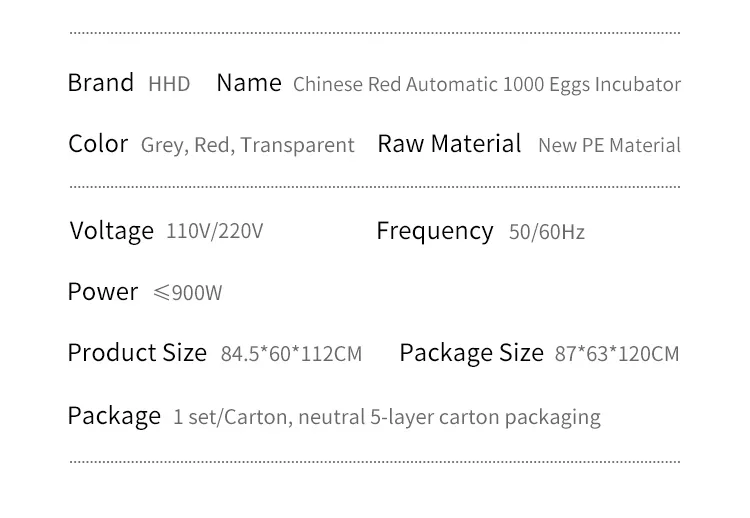750x518 pixels.
Task: Select the Chinese Red Automatic 1000 Eggs Incubator text
Action: [x=486, y=84]
